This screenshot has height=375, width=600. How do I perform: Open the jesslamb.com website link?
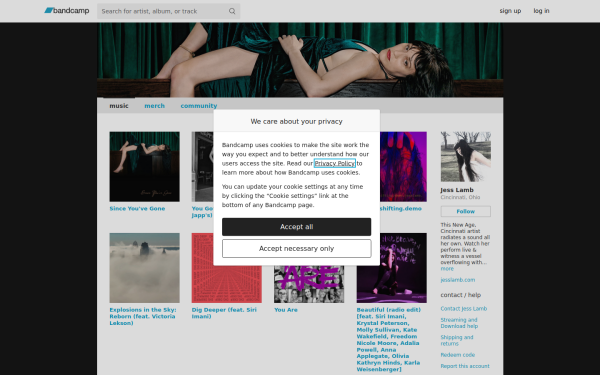click(458, 280)
